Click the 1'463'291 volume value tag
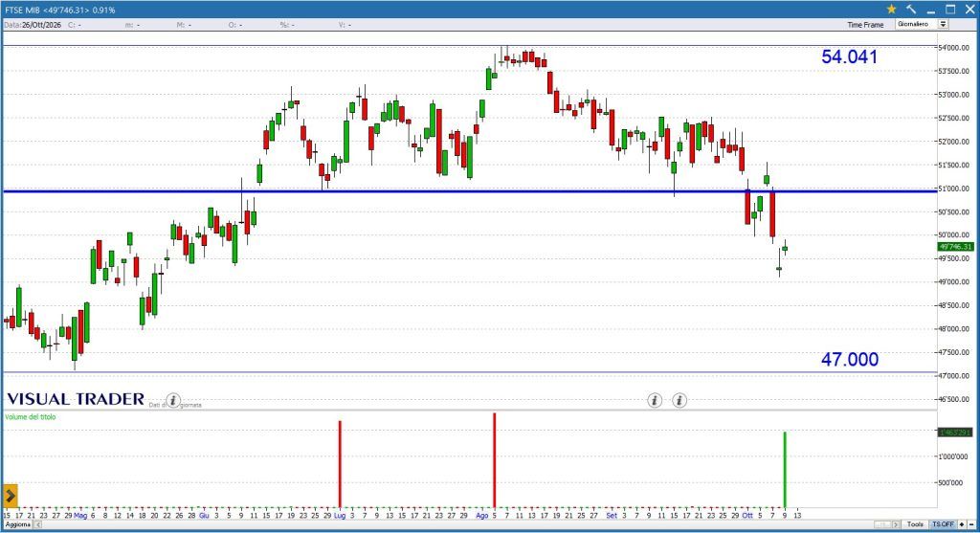Image resolution: width=980 pixels, height=533 pixels. (x=956, y=433)
